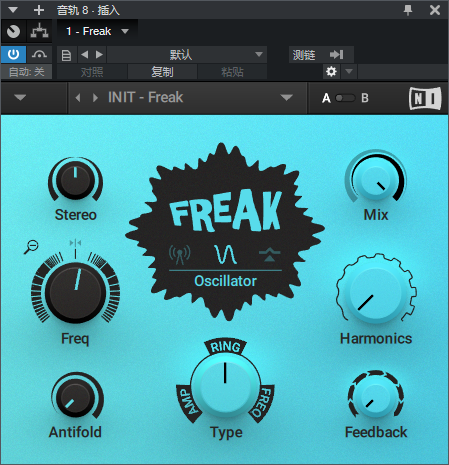Viewport: 449px width, 465px height.
Task: Open the channel editor knob icon
Action: point(14,32)
